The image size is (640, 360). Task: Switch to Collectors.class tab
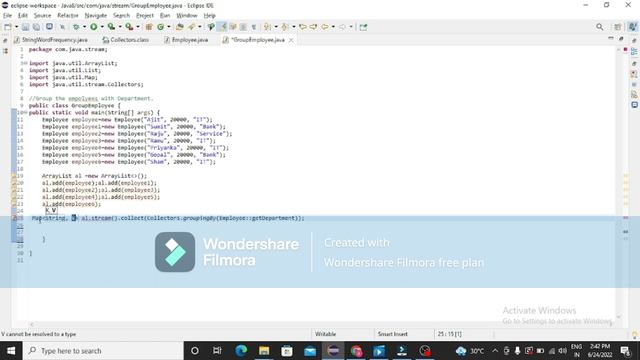126,40
